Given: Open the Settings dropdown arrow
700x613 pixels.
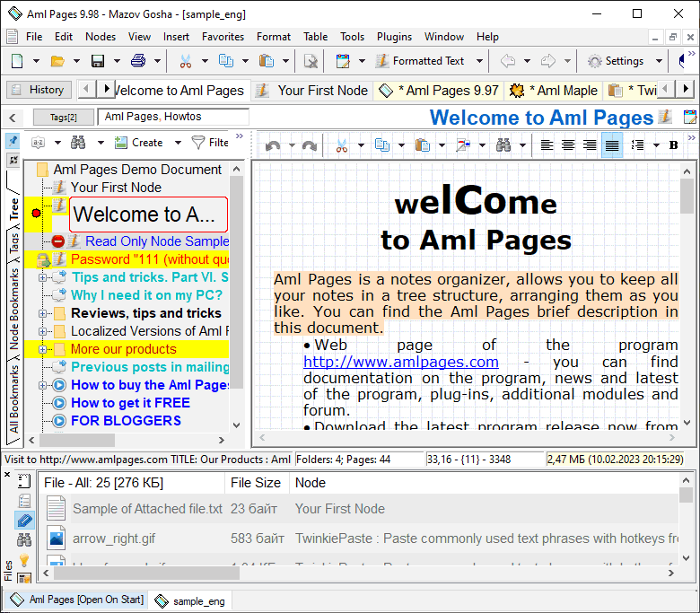Looking at the screenshot, I should point(659,61).
